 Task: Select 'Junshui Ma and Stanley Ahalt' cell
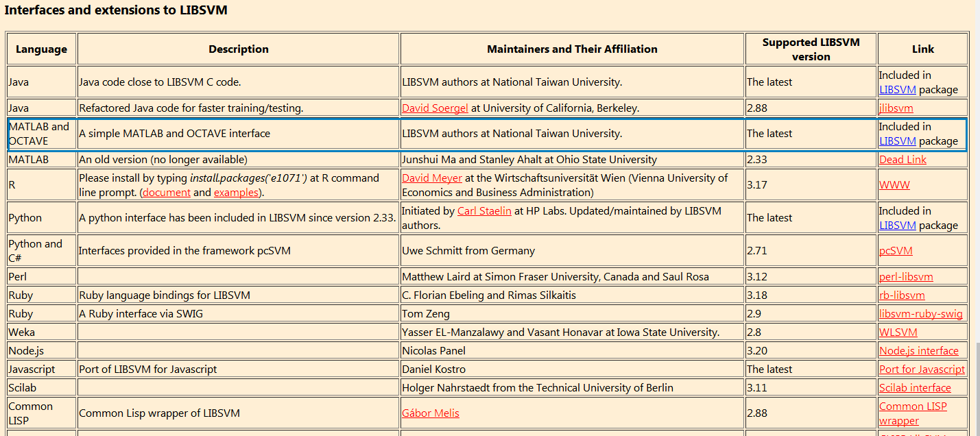[572, 159]
